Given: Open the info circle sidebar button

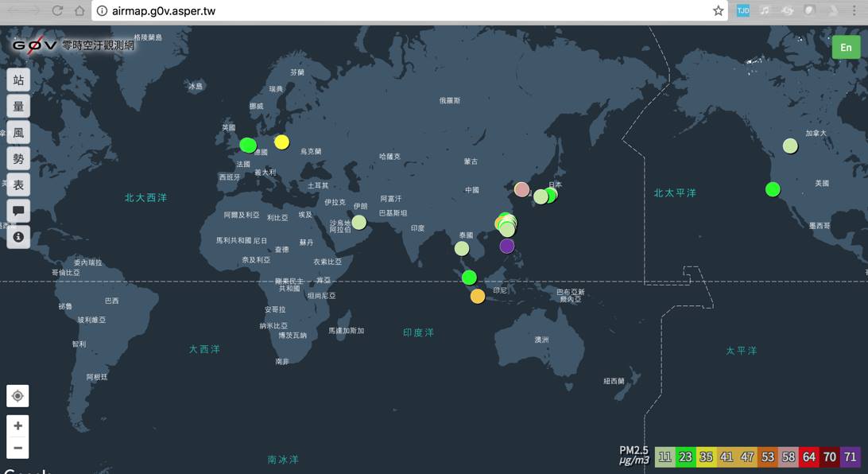Looking at the screenshot, I should click(18, 237).
